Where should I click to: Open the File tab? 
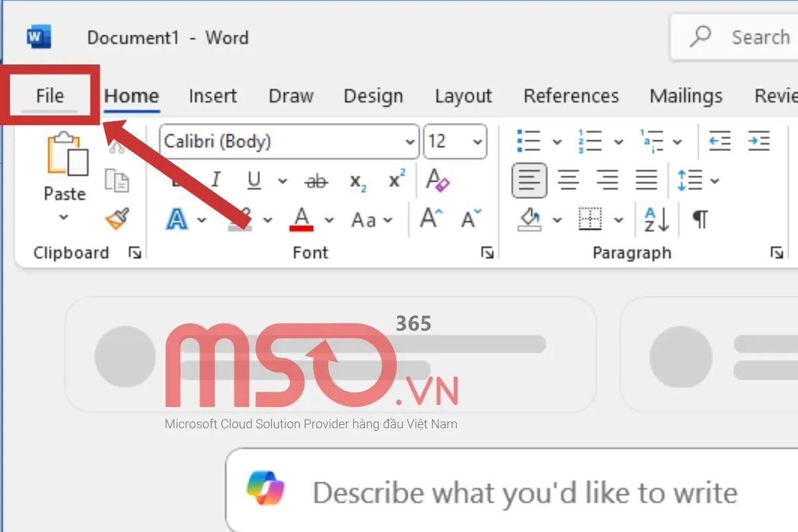(x=50, y=96)
